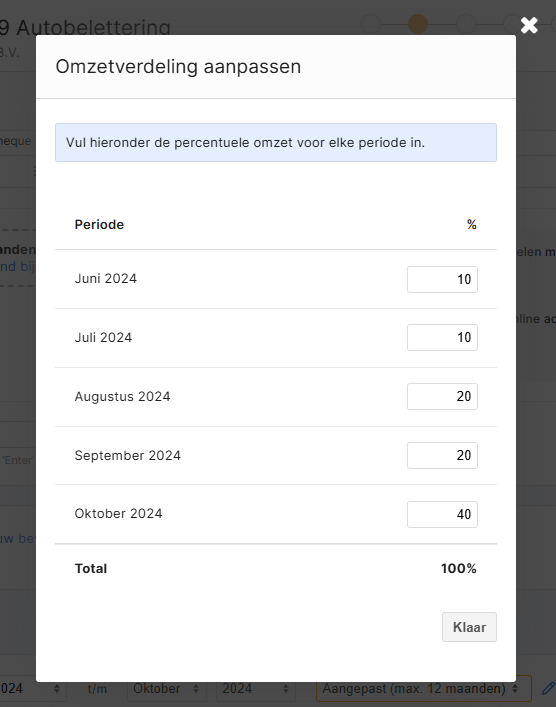556x707 pixels.
Task: Open the start-year dropdown ending in 024
Action: click(x=31, y=689)
